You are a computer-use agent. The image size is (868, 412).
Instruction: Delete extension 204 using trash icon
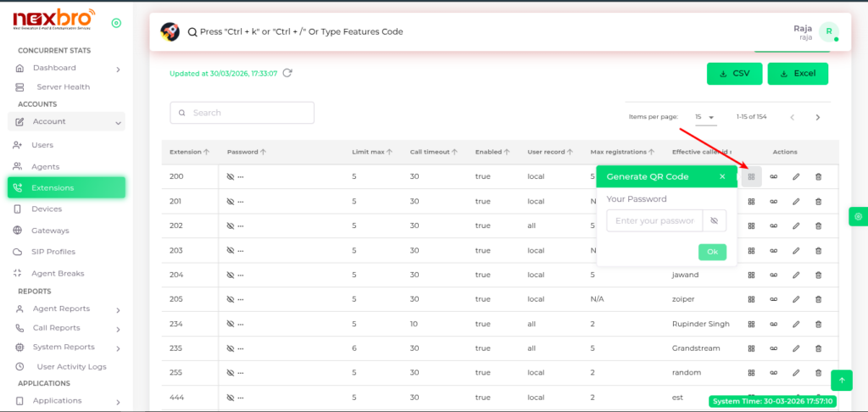(818, 276)
